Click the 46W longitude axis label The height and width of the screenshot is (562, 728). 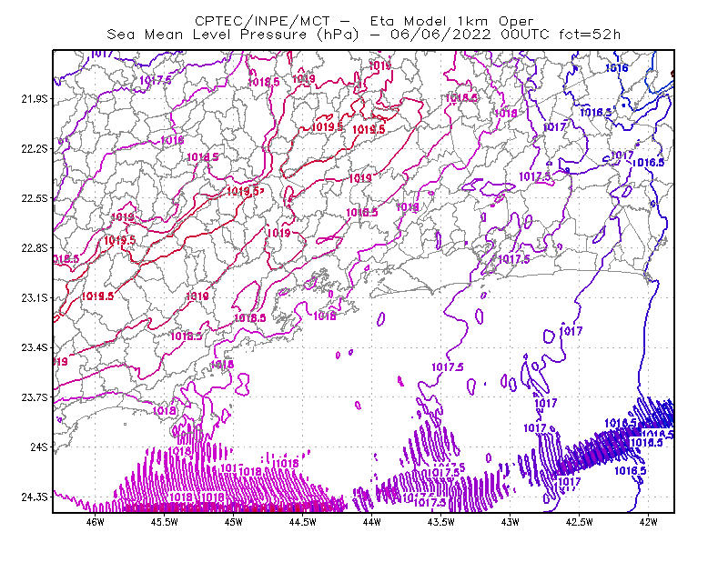(96, 522)
